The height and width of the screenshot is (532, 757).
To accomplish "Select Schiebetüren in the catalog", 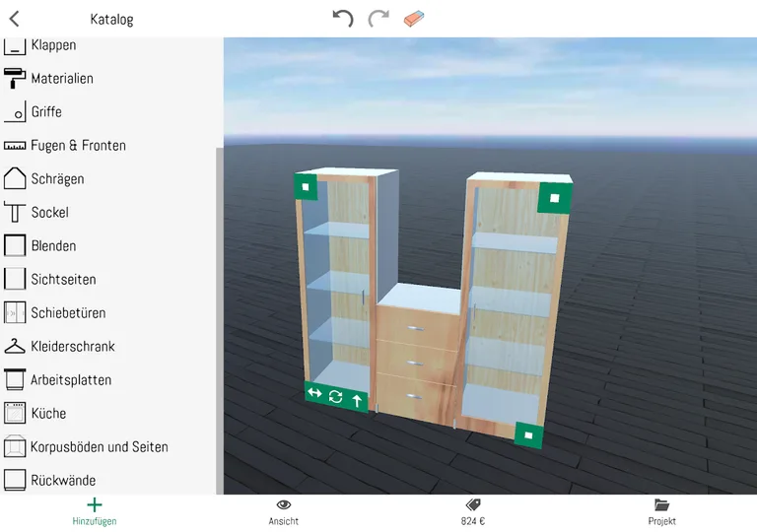I will pos(68,313).
